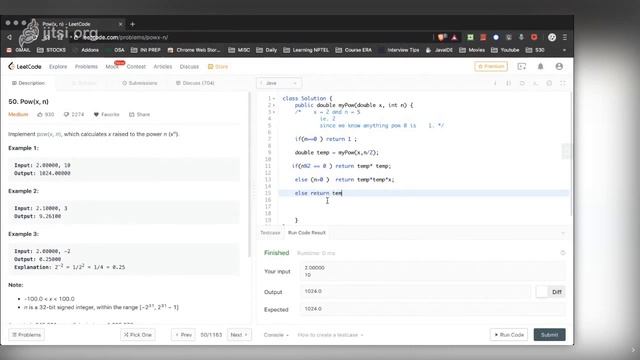Click the browser back arrow
The image size is (640, 360).
[9, 37]
